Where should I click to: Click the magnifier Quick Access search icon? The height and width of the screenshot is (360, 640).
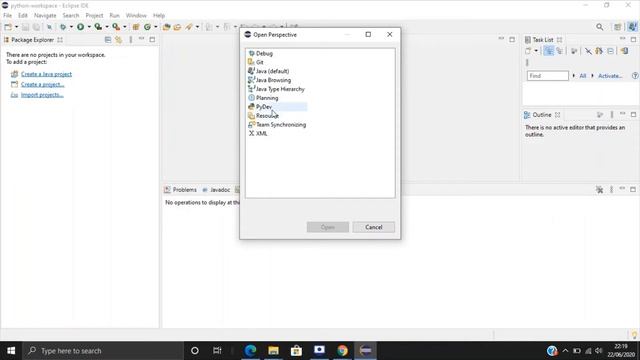600,27
